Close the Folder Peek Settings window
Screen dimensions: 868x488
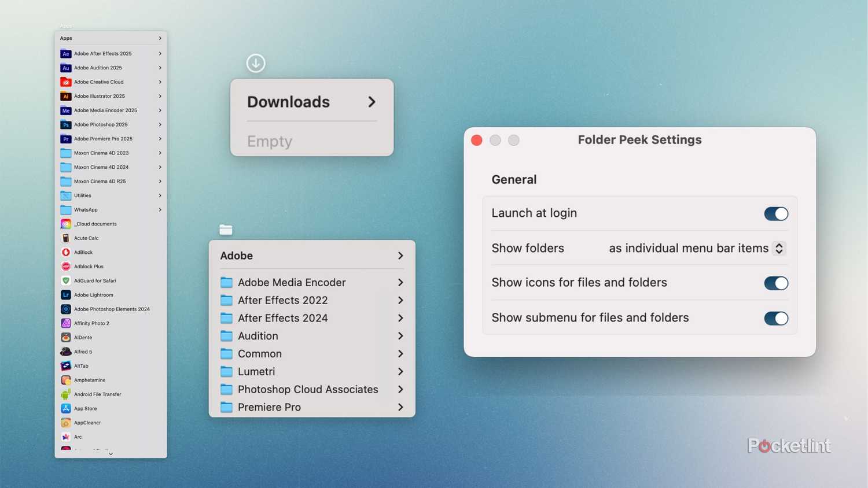pos(477,141)
